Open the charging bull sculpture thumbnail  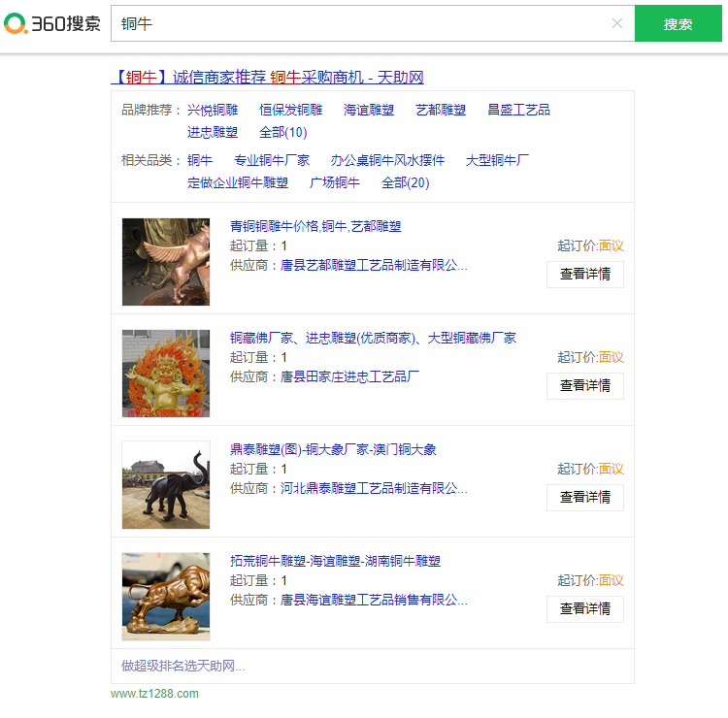pos(166,597)
